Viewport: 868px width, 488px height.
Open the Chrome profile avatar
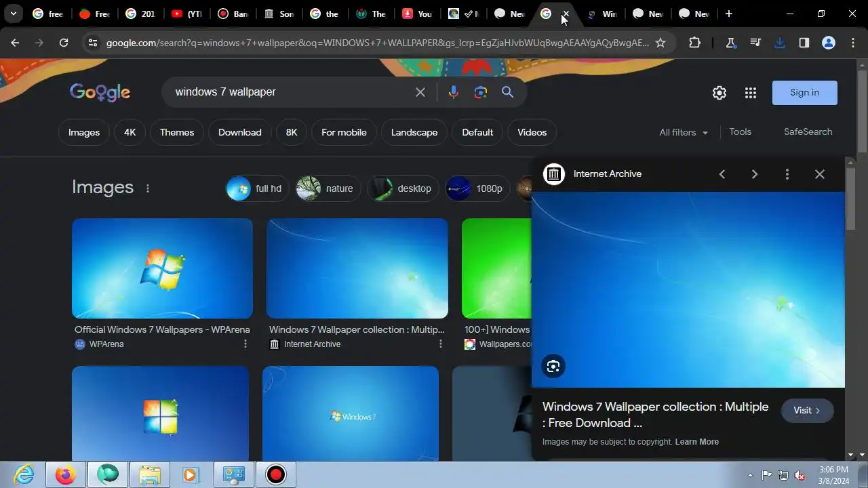(x=829, y=43)
